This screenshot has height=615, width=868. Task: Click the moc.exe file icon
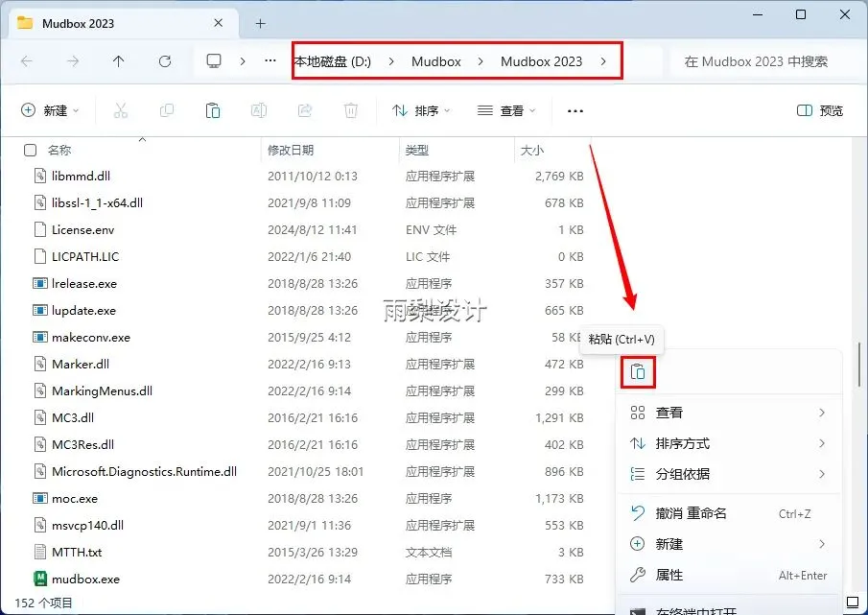coord(40,498)
